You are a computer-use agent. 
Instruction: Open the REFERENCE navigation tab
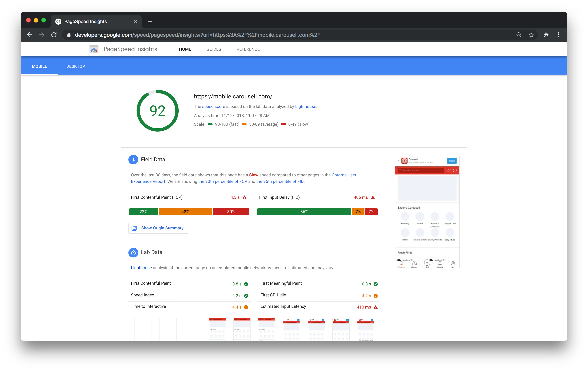pos(248,49)
